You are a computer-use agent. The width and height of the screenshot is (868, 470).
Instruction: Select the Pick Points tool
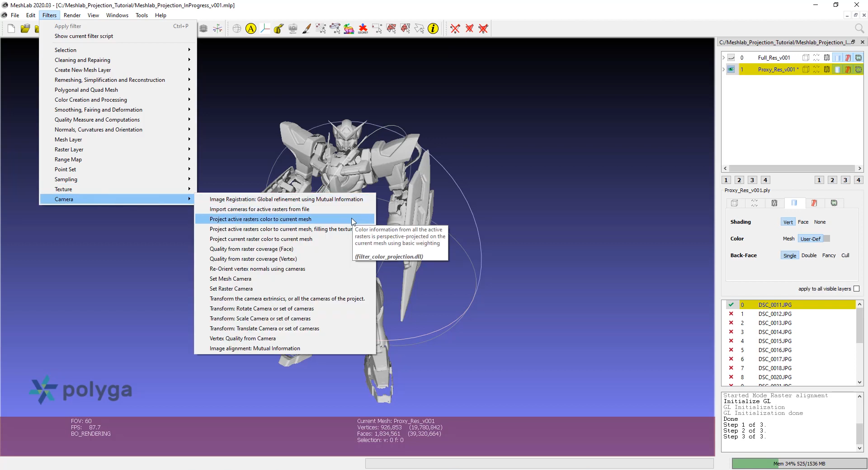pyautogui.click(x=321, y=29)
